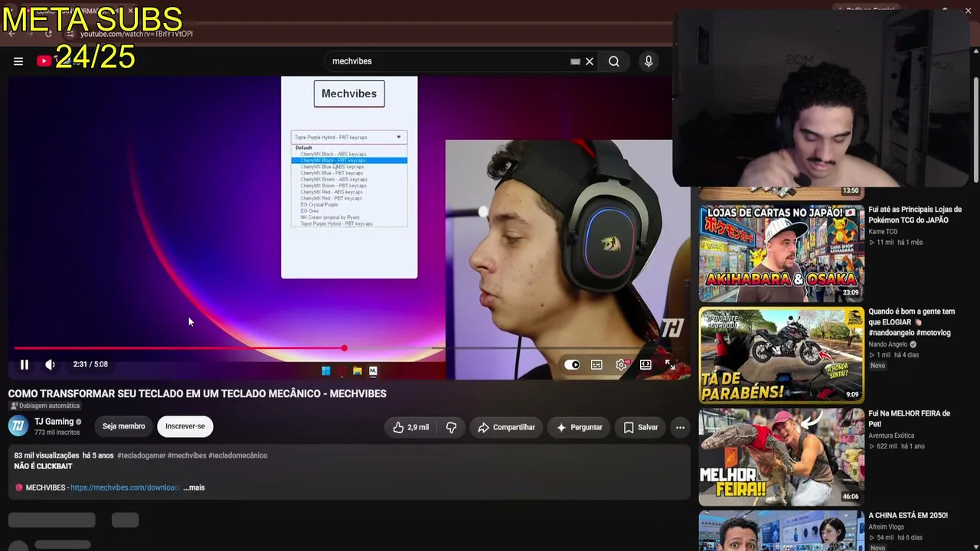
Task: Open more actions three-dot menu
Action: tap(680, 428)
